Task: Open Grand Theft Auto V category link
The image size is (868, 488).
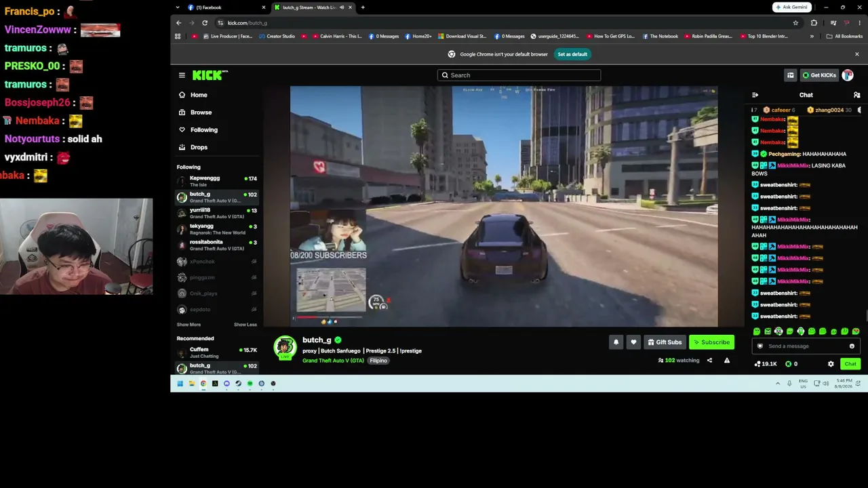Action: [x=333, y=361]
